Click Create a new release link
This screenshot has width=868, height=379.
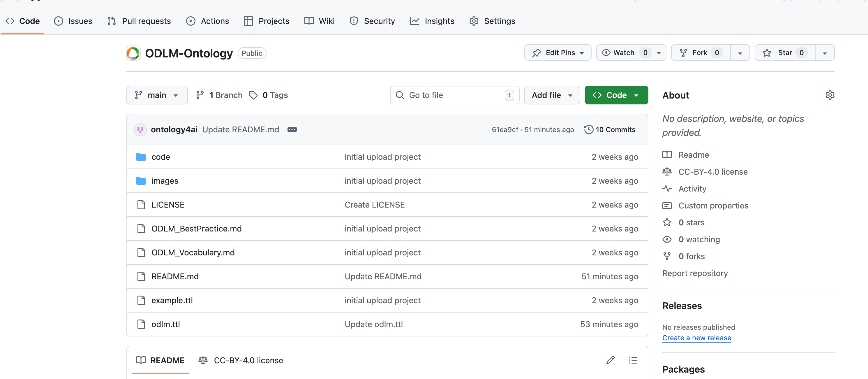(x=696, y=338)
